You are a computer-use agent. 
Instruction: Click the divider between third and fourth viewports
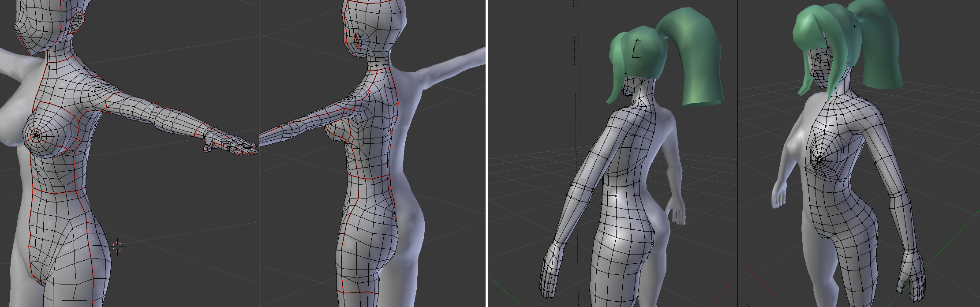point(737,153)
